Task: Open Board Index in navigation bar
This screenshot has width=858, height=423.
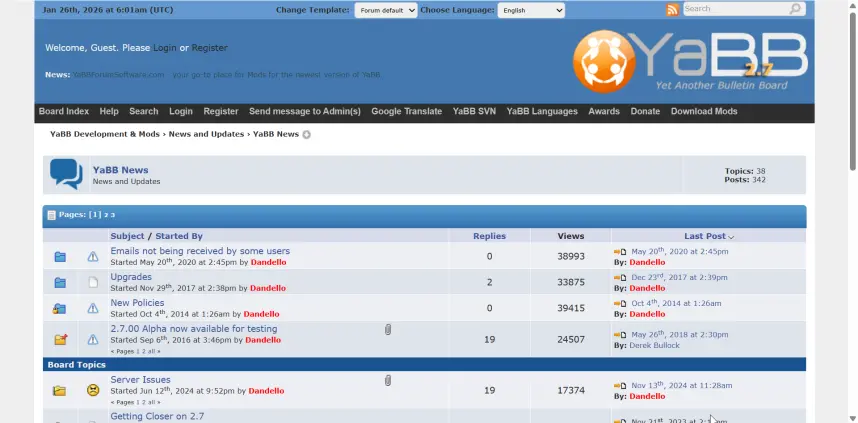Action: [x=63, y=111]
